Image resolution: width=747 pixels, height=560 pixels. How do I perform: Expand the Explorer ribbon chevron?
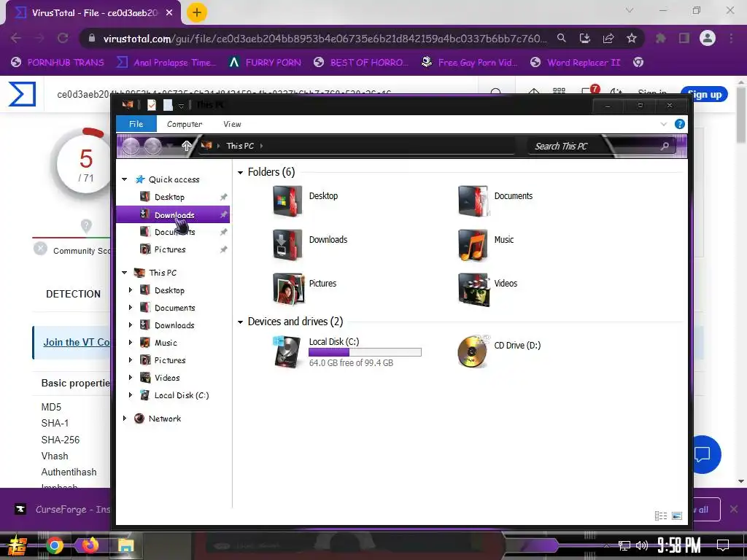663,124
